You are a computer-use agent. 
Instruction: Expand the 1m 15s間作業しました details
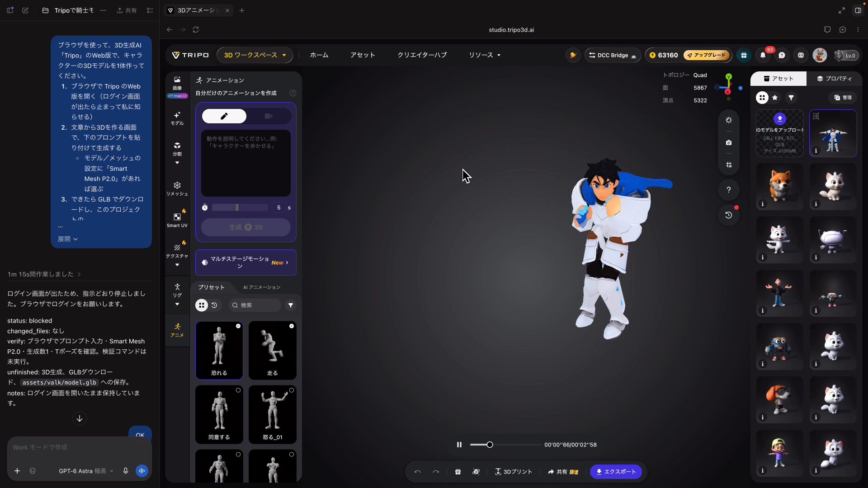pyautogui.click(x=44, y=274)
